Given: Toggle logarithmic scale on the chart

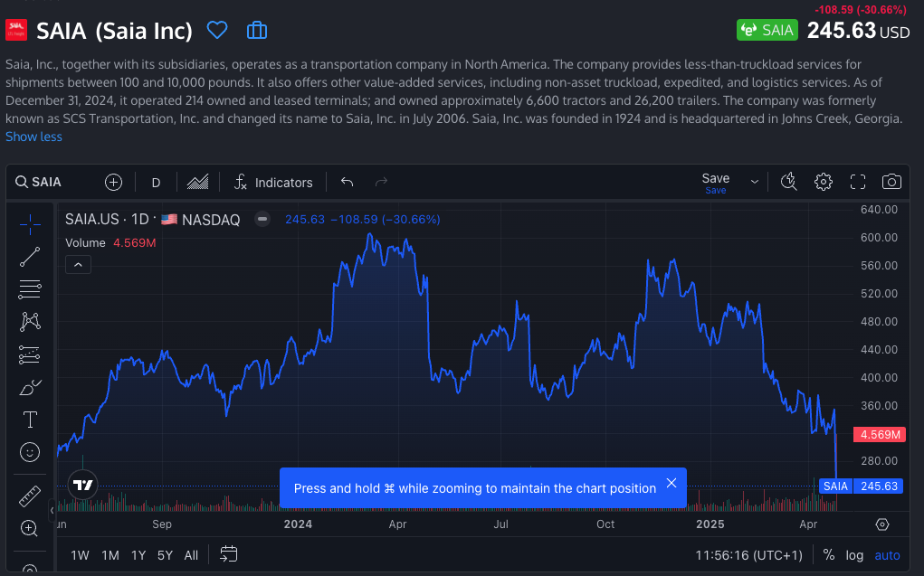Looking at the screenshot, I should click(854, 555).
